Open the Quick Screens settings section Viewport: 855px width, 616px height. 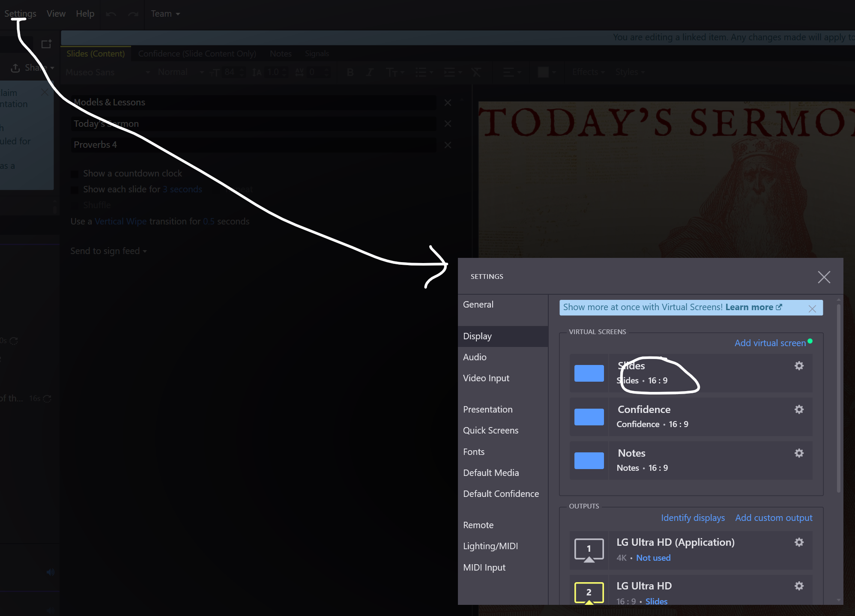[490, 431]
